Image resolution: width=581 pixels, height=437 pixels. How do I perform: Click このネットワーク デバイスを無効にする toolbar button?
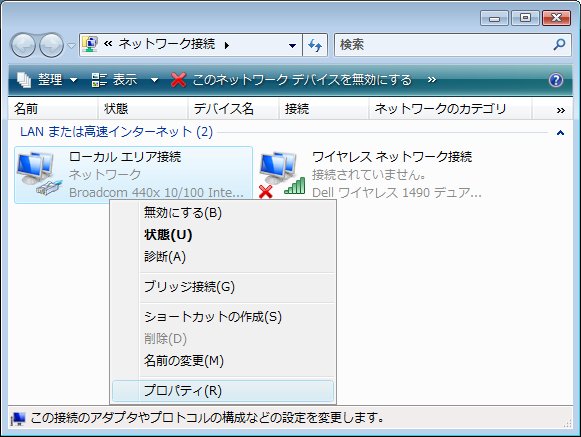(x=291, y=80)
